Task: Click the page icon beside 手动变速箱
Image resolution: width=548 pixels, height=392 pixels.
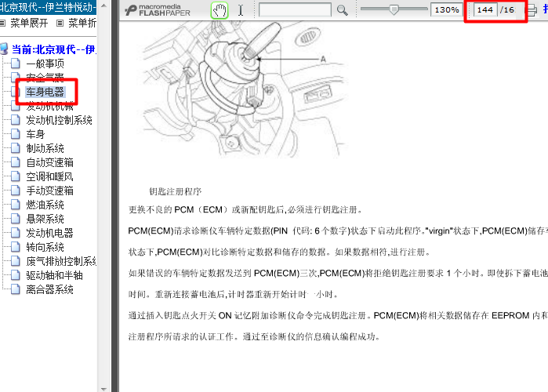Action: pyautogui.click(x=16, y=191)
